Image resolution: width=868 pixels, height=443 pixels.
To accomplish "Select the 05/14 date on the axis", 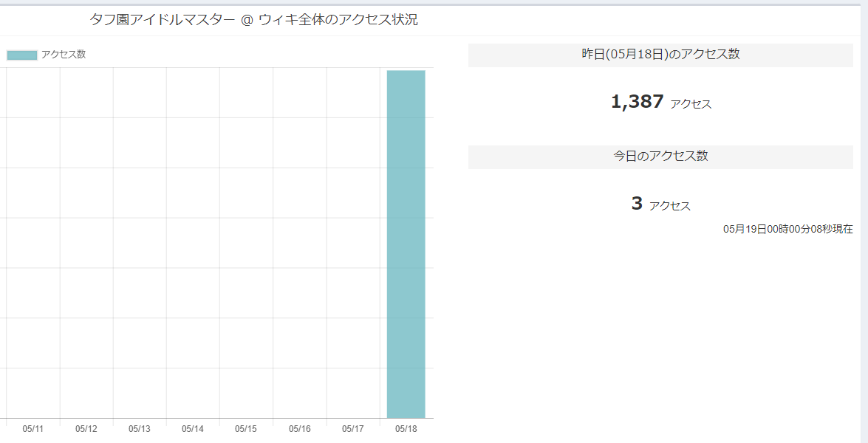I will (x=193, y=429).
